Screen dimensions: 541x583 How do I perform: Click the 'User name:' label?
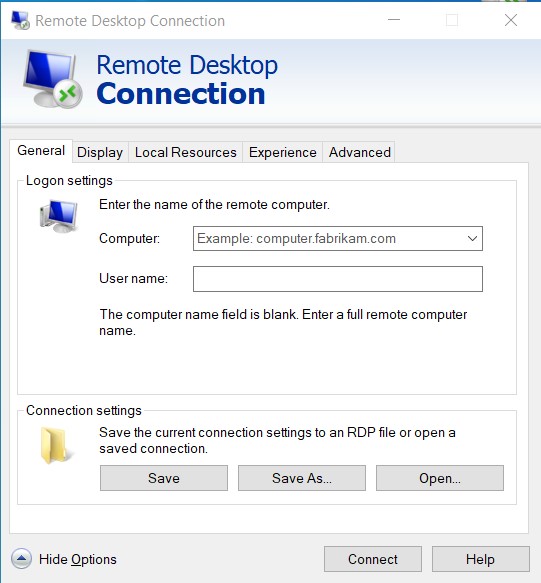tap(133, 278)
